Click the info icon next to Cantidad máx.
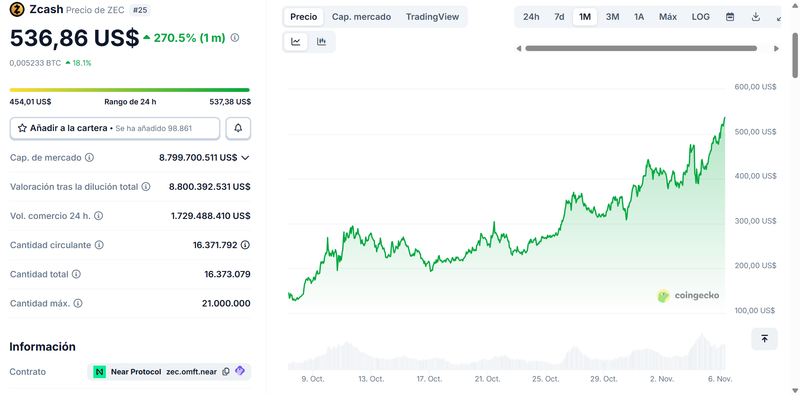The height and width of the screenshot is (395, 800). (78, 303)
